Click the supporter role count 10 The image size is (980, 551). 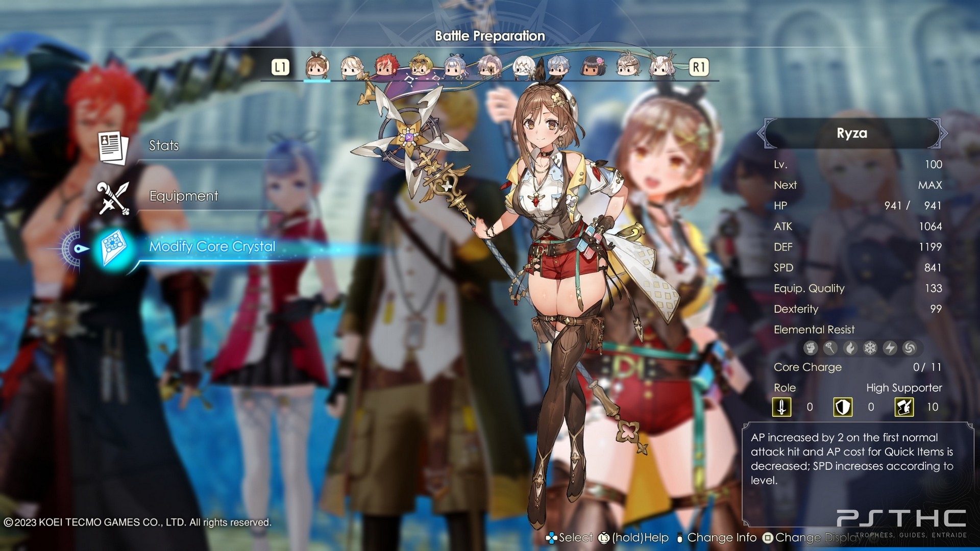933,407
